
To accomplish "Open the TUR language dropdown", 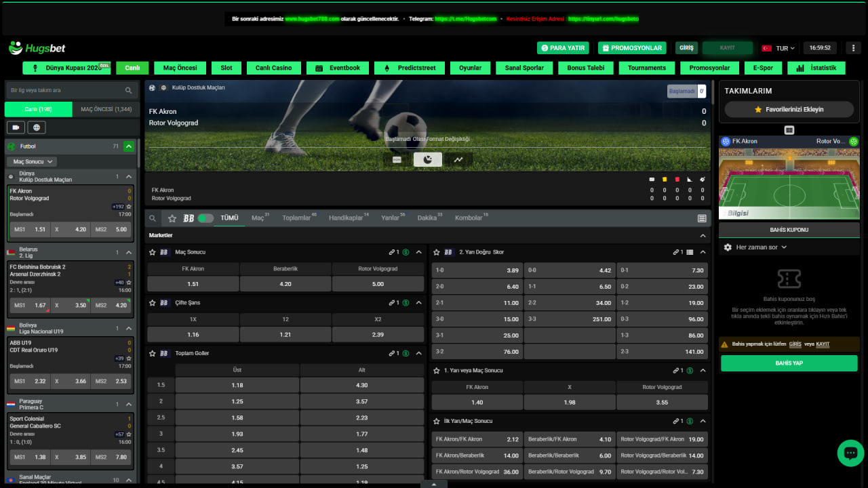I will pyautogui.click(x=778, y=48).
